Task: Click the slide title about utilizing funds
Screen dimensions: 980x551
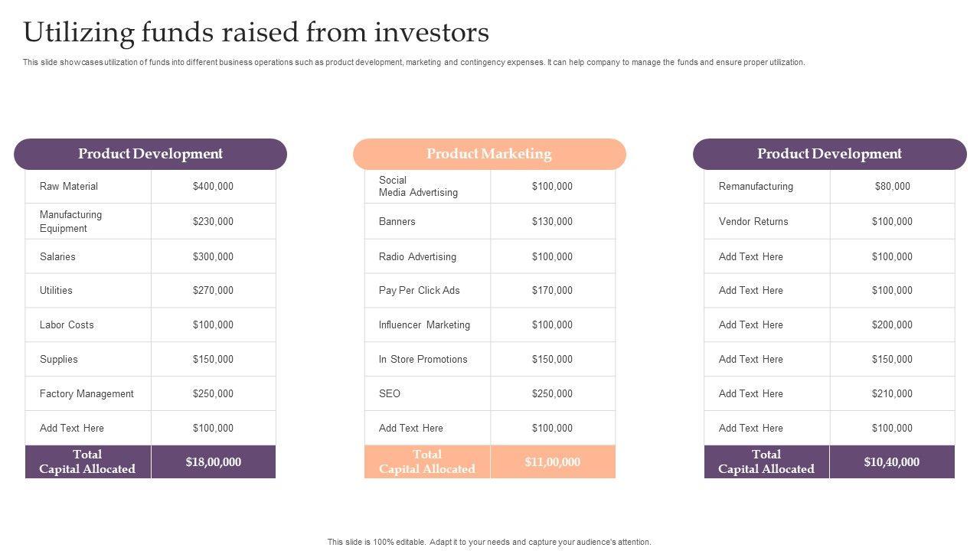Action: 256,33
